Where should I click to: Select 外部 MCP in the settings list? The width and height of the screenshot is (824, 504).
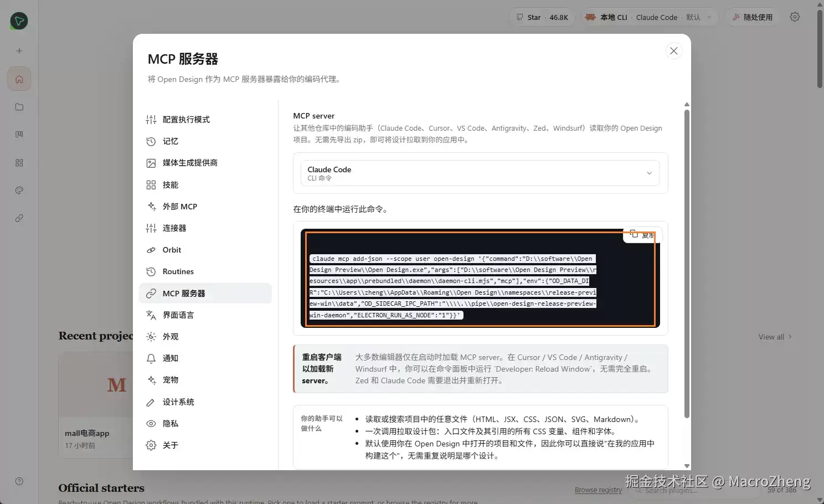205,207
